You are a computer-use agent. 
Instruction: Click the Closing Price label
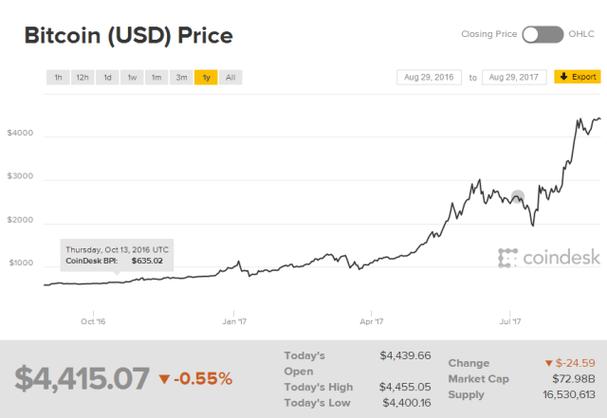tap(487, 35)
